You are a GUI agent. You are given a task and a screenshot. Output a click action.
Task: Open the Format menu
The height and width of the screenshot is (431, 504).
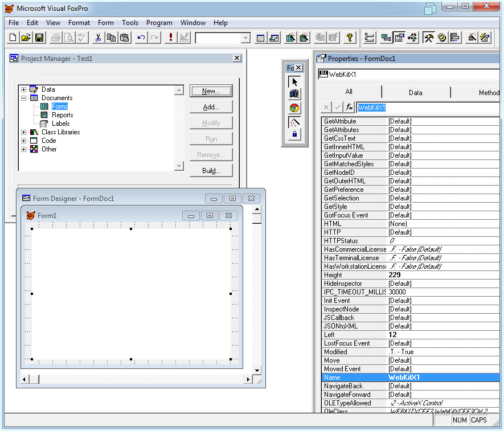point(79,23)
